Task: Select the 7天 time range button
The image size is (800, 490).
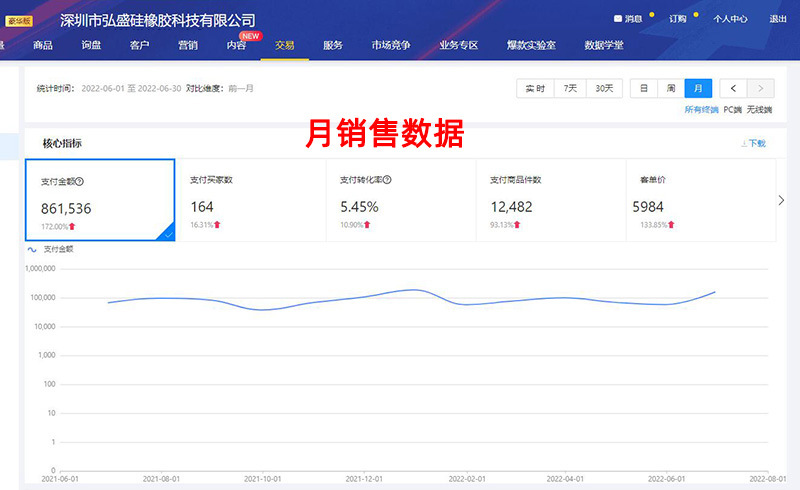Action: (570, 88)
